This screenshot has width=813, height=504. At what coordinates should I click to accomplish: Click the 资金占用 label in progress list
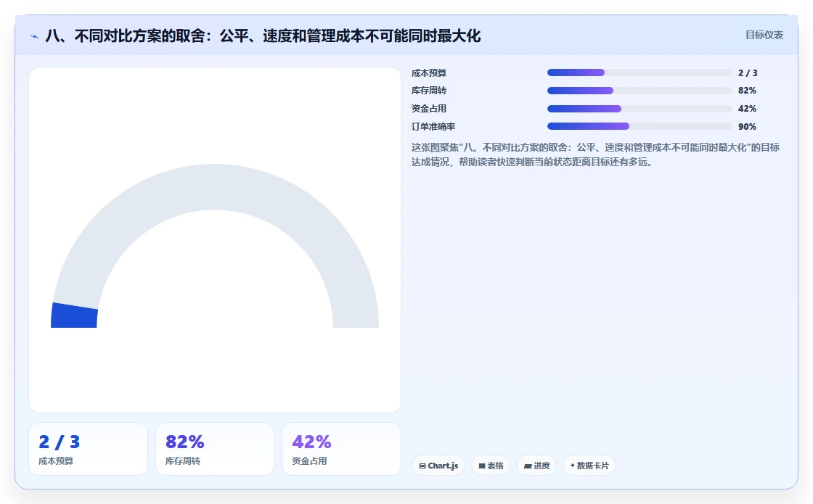[x=429, y=109]
